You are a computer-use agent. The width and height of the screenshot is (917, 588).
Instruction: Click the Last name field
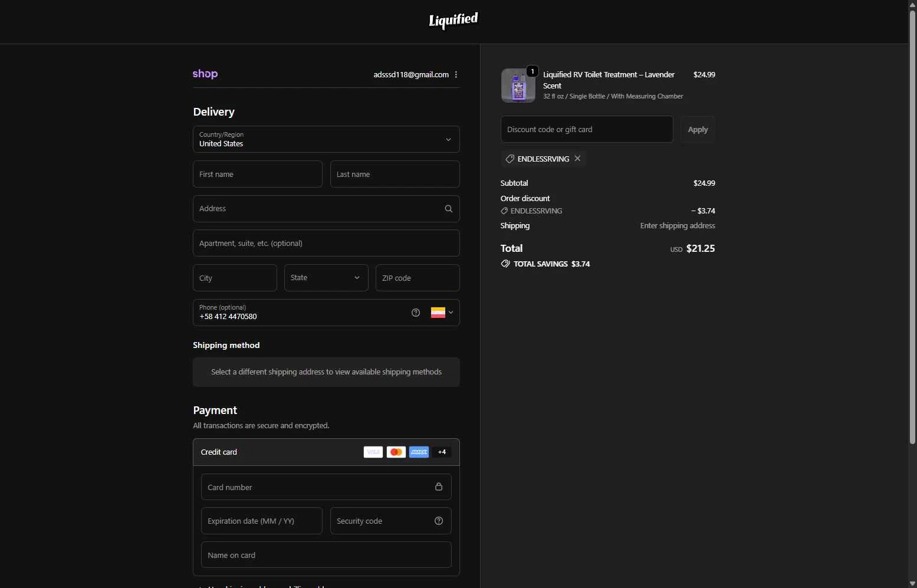pos(395,174)
